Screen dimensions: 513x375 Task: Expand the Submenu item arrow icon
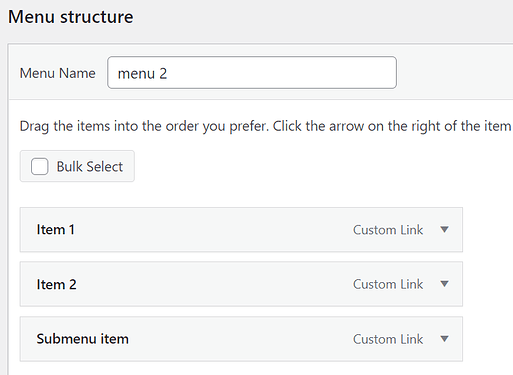[x=444, y=339]
